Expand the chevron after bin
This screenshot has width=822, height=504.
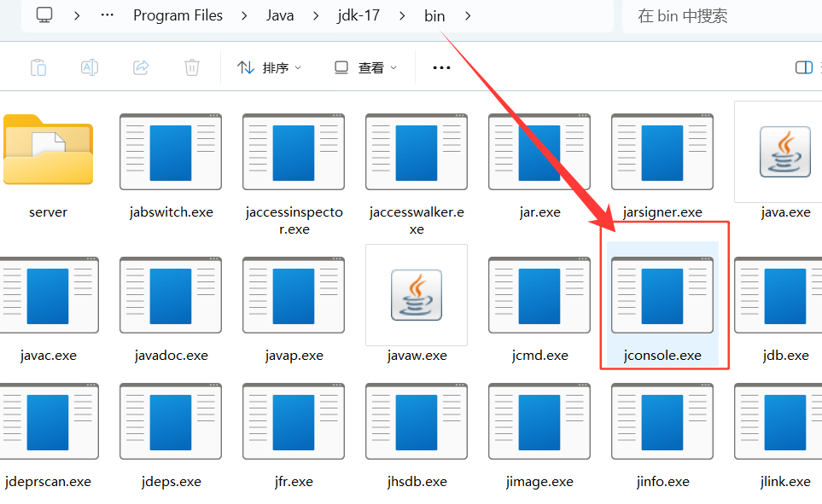(x=468, y=15)
